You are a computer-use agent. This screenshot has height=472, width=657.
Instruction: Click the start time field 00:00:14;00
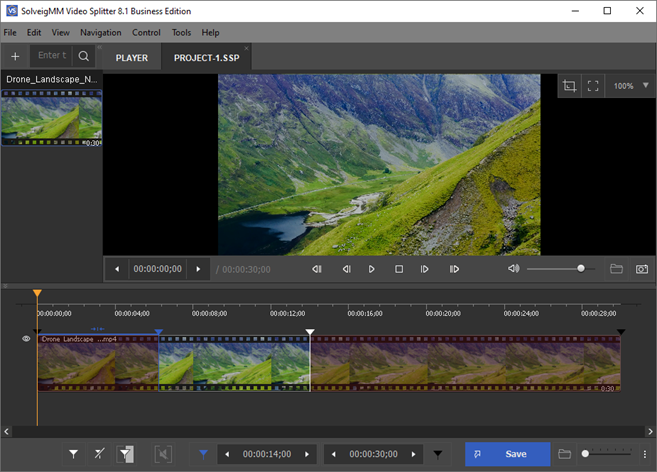267,454
